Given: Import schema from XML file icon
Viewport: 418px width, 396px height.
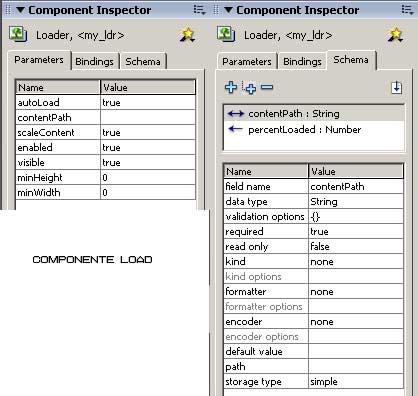Looking at the screenshot, I should pyautogui.click(x=396, y=87).
